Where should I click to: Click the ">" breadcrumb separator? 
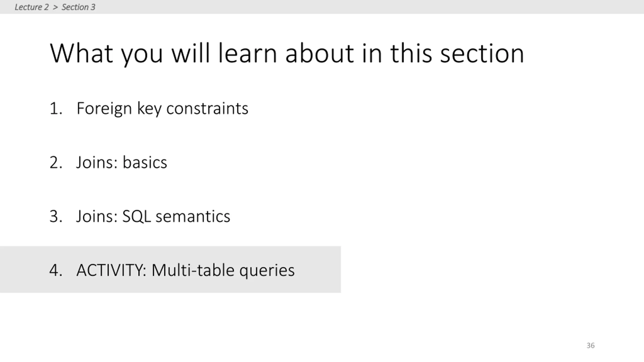[55, 7]
